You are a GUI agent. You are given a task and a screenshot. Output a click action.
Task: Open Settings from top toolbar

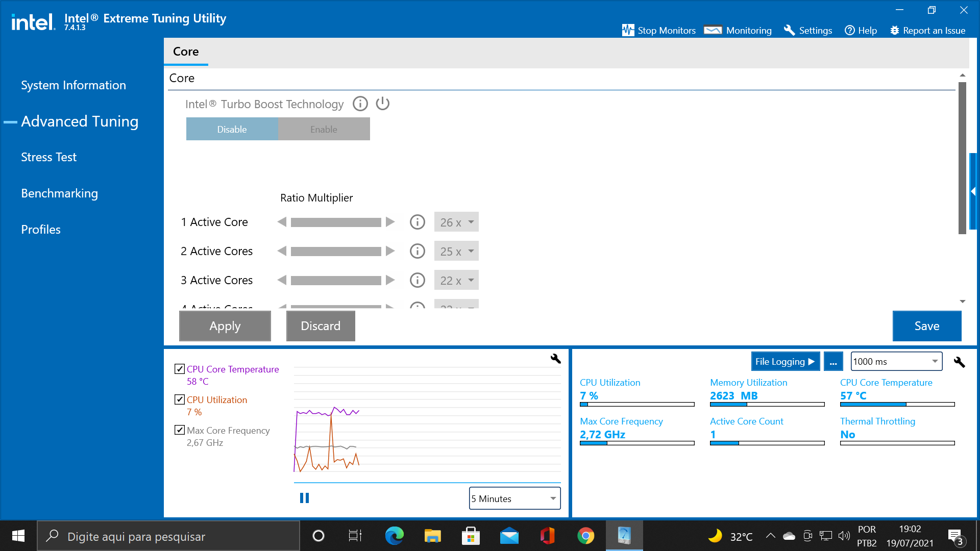[808, 30]
